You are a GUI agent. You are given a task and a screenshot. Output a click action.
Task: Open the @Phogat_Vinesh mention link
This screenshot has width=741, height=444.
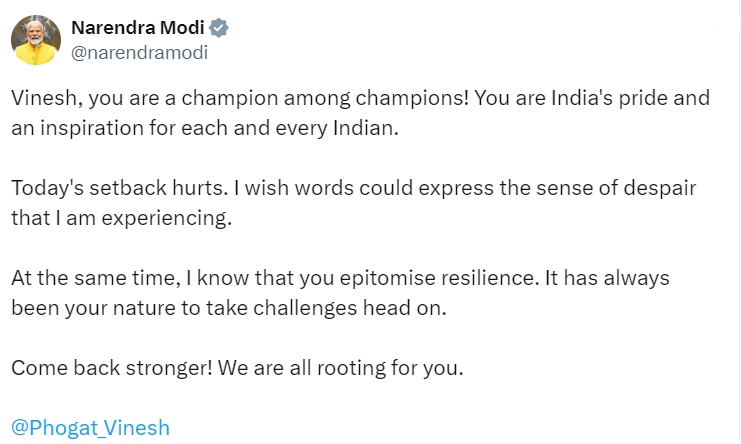click(x=90, y=427)
